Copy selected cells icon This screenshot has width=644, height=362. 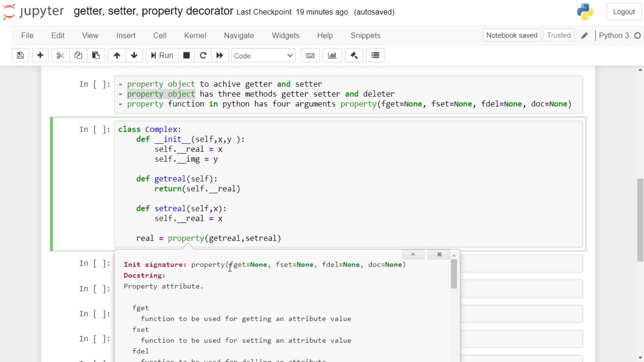pyautogui.click(x=78, y=55)
